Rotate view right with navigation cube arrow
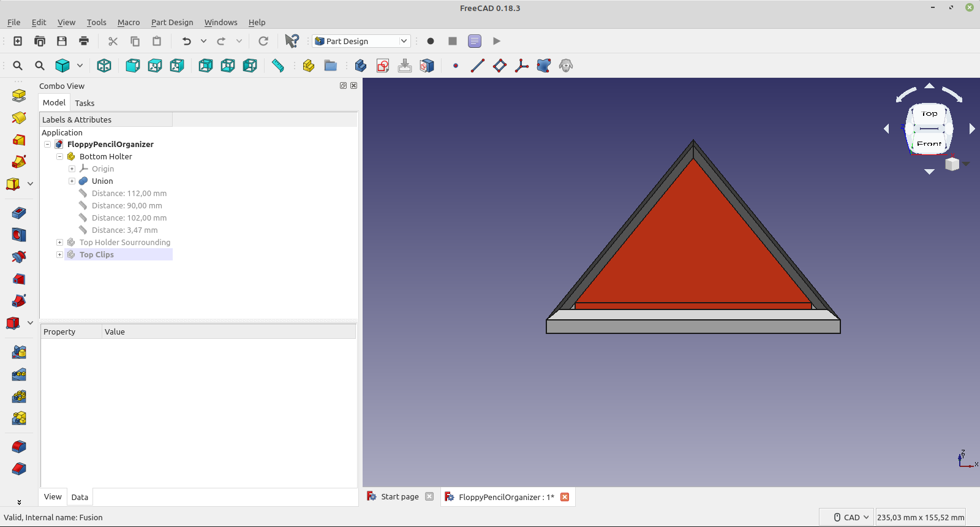The width and height of the screenshot is (980, 527). pyautogui.click(x=971, y=129)
